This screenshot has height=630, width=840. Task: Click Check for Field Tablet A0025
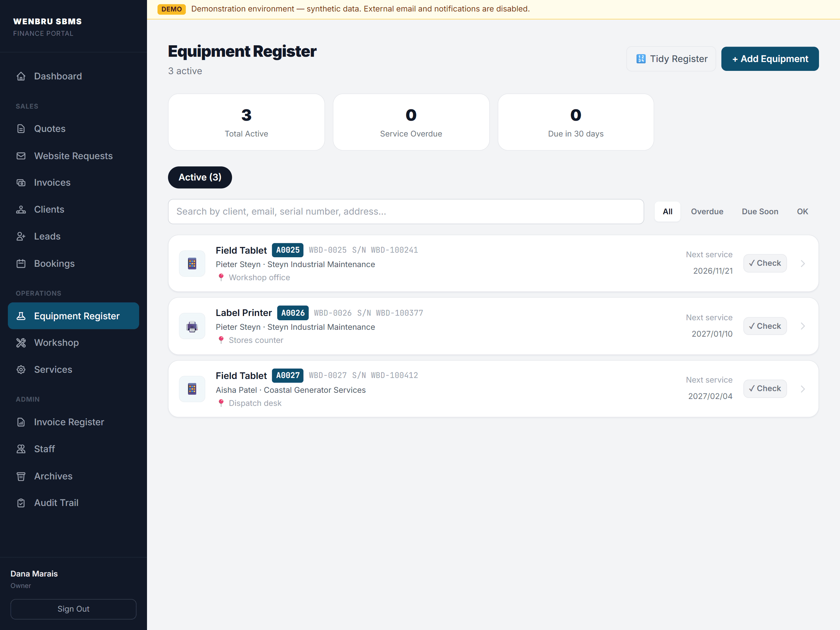[x=765, y=263]
